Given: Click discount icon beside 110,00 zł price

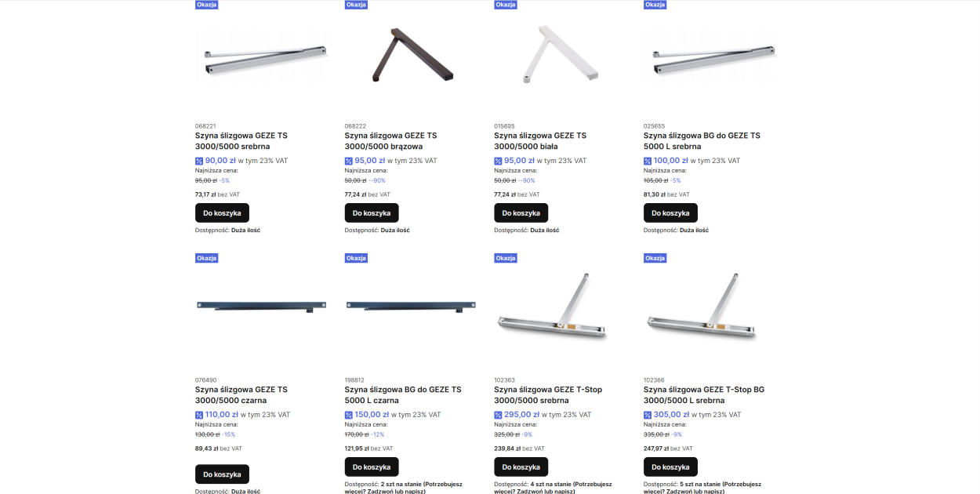Looking at the screenshot, I should click(x=199, y=415).
